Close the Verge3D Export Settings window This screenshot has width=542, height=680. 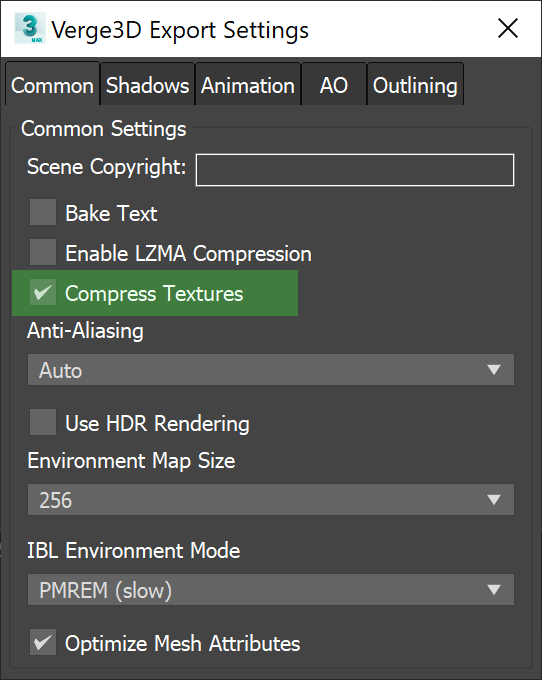coord(508,29)
